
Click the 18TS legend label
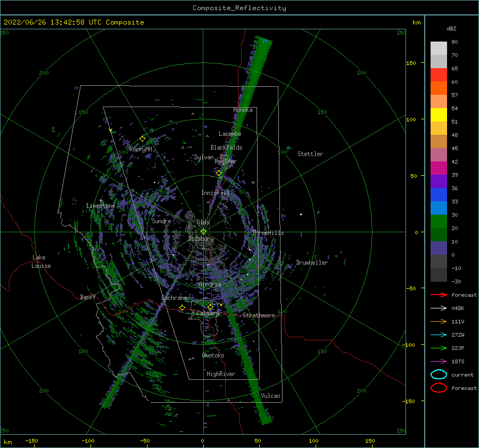pos(458,362)
